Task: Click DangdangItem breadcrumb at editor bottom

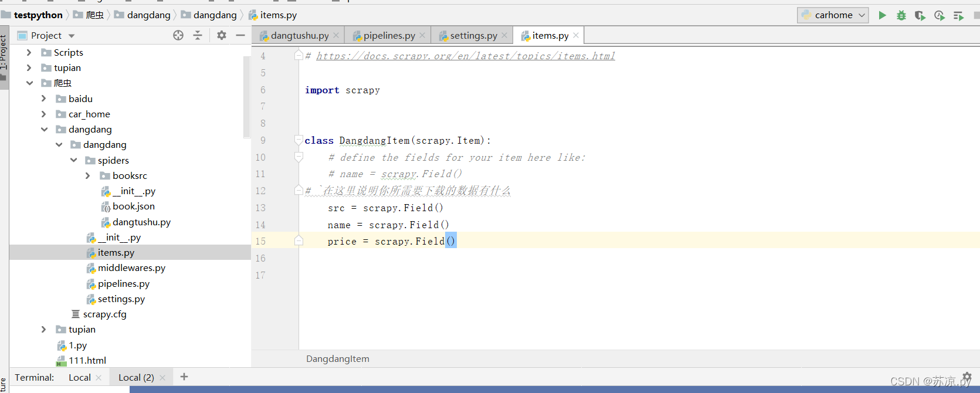Action: coord(338,358)
